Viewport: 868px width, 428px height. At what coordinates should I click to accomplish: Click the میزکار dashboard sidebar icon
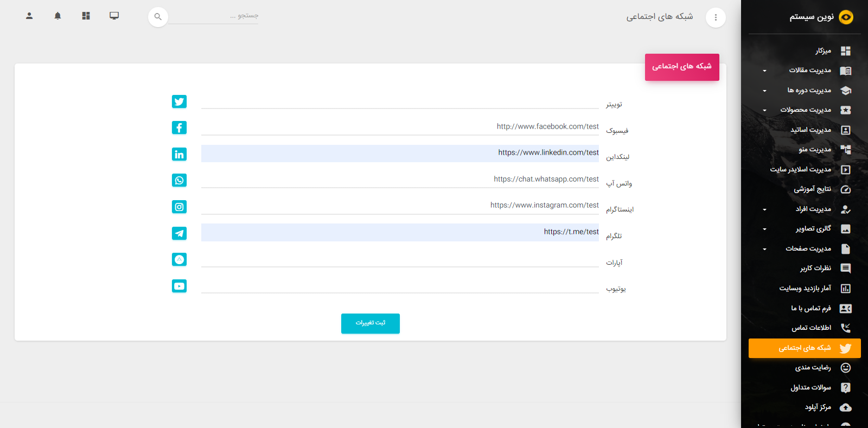click(x=845, y=51)
